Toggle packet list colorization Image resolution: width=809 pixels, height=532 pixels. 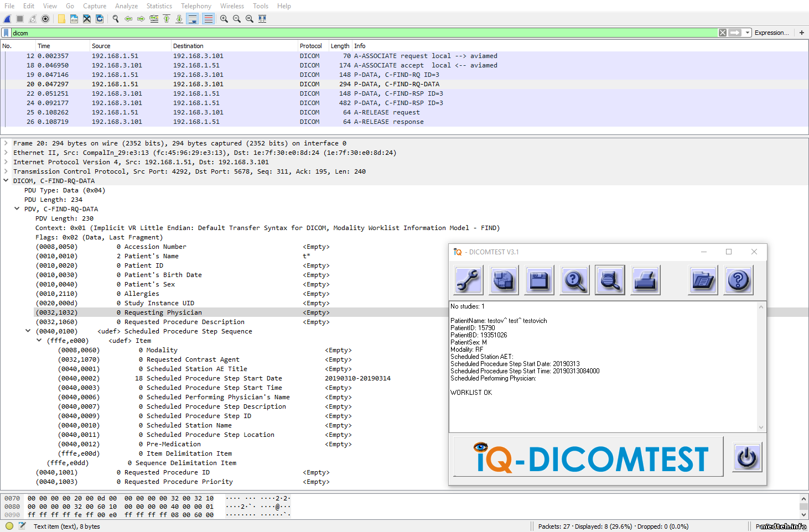coord(208,19)
